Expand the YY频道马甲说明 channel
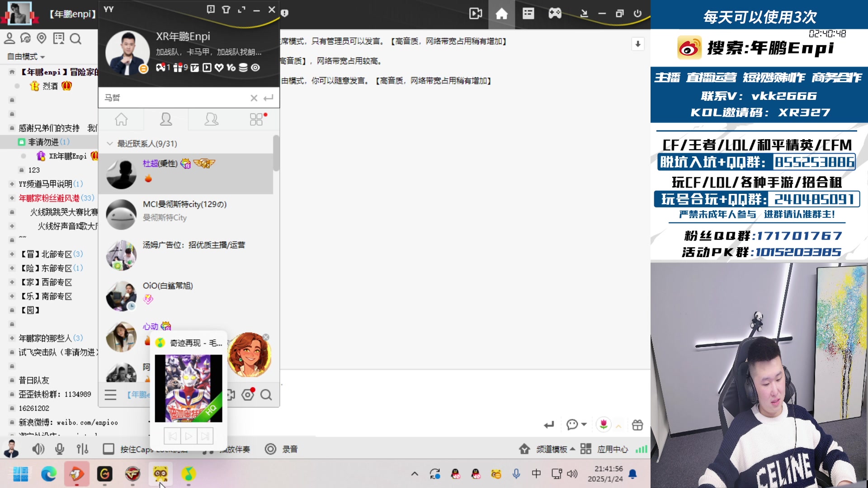The image size is (868, 488). pos(12,184)
